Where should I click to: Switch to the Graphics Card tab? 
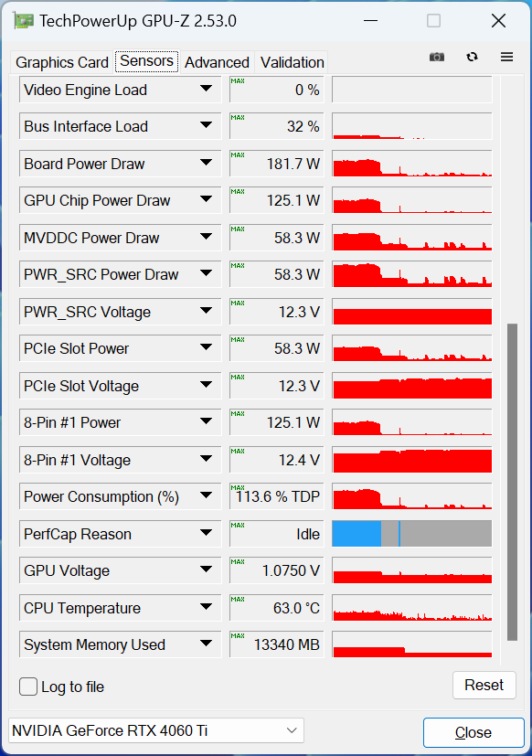[62, 62]
